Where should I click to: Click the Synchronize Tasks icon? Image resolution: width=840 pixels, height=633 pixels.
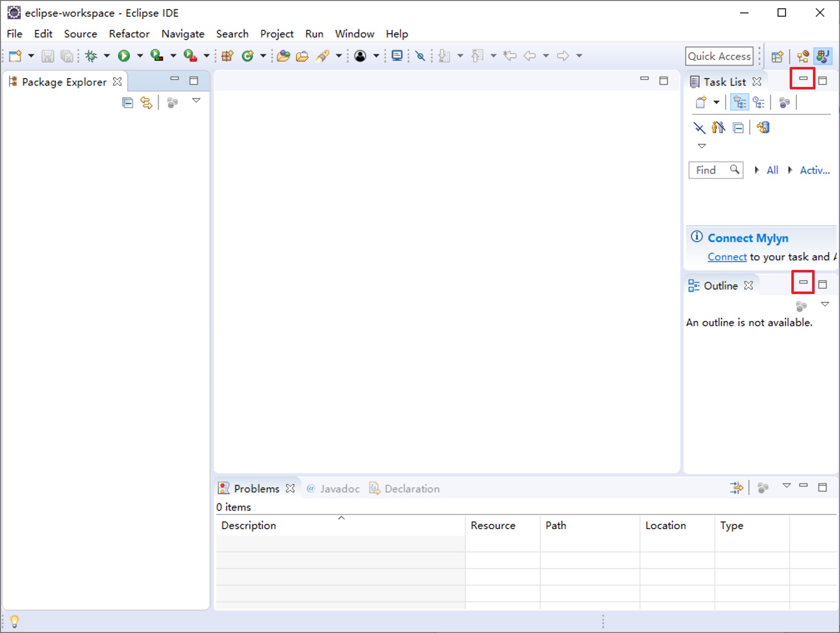point(763,128)
